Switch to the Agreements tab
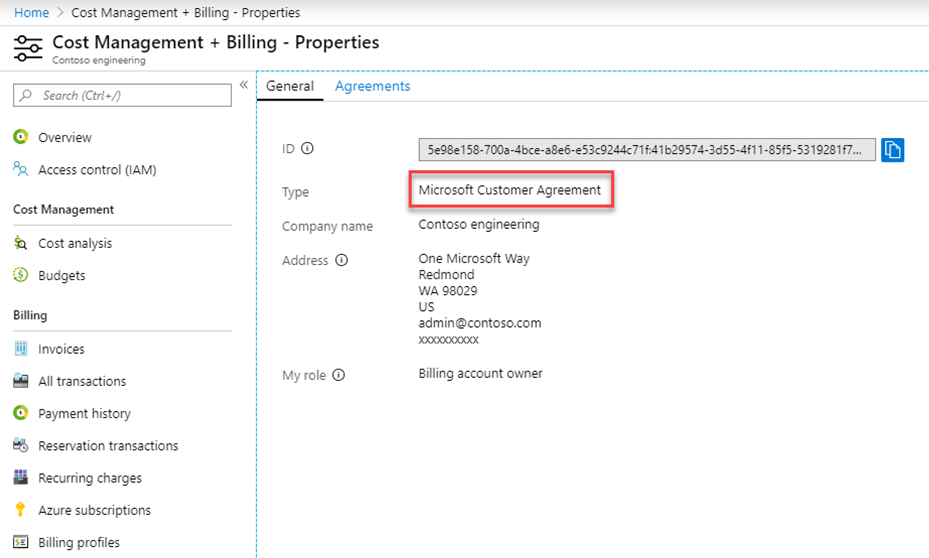Image resolution: width=929 pixels, height=558 pixels. tap(372, 86)
